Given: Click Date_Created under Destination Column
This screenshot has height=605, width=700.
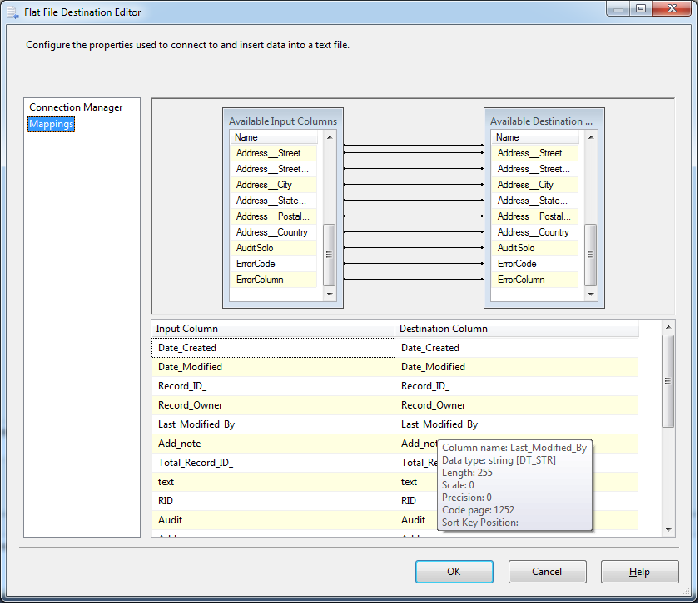Looking at the screenshot, I should click(x=517, y=348).
